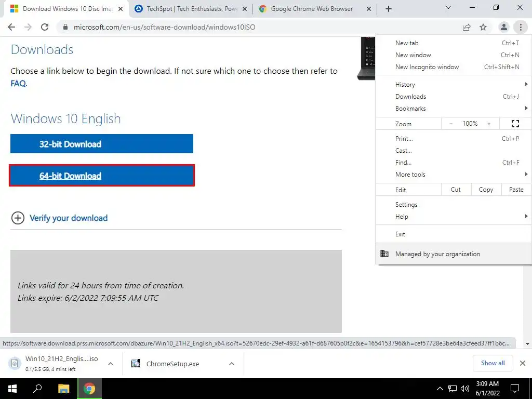The image size is (532, 399).
Task: Open the Chrome profile avatar icon
Action: [504, 27]
